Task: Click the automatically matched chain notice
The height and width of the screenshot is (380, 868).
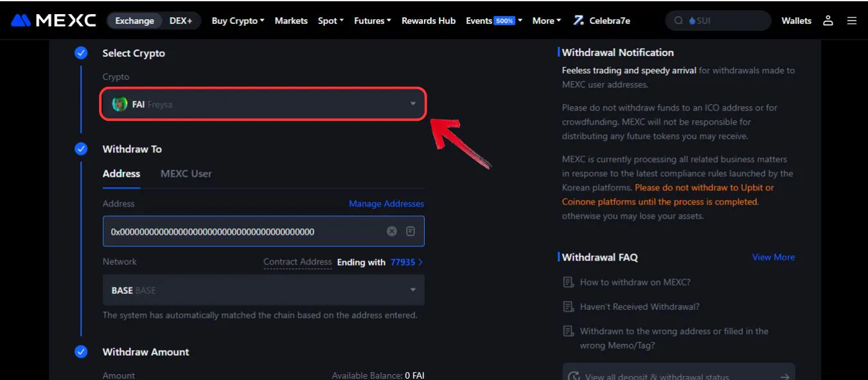Action: pyautogui.click(x=260, y=316)
